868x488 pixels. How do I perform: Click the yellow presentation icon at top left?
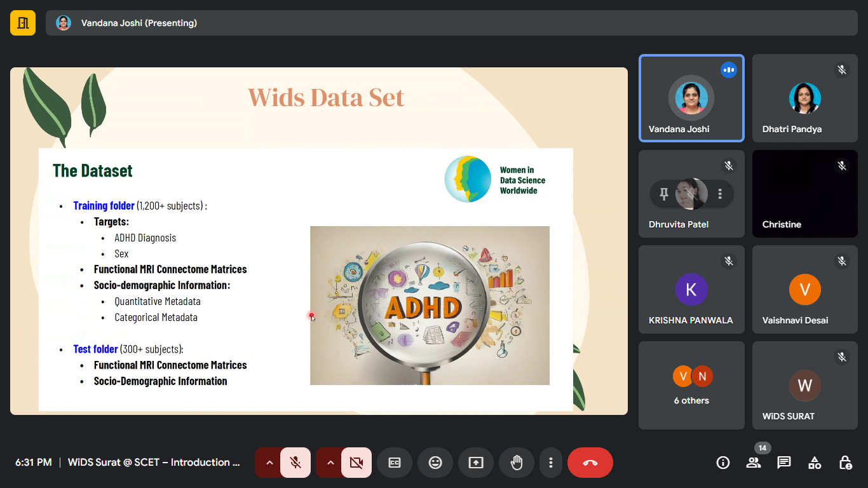coord(23,23)
